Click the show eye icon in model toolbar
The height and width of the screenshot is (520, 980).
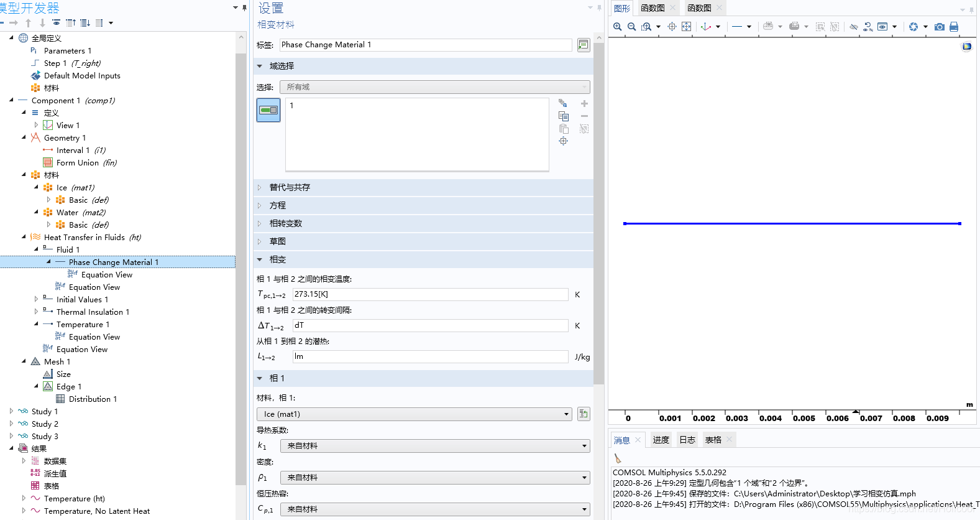coord(57,23)
